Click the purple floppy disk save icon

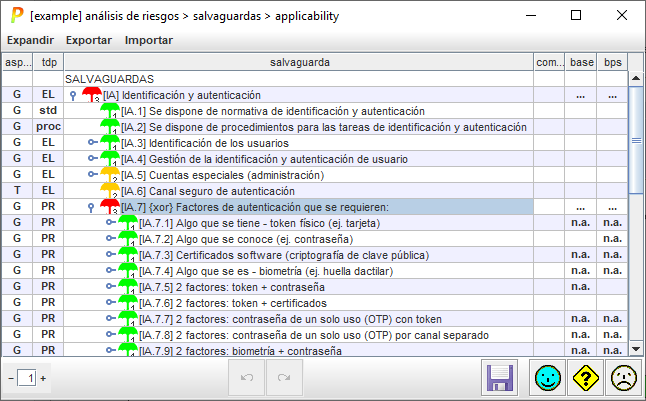click(x=499, y=378)
